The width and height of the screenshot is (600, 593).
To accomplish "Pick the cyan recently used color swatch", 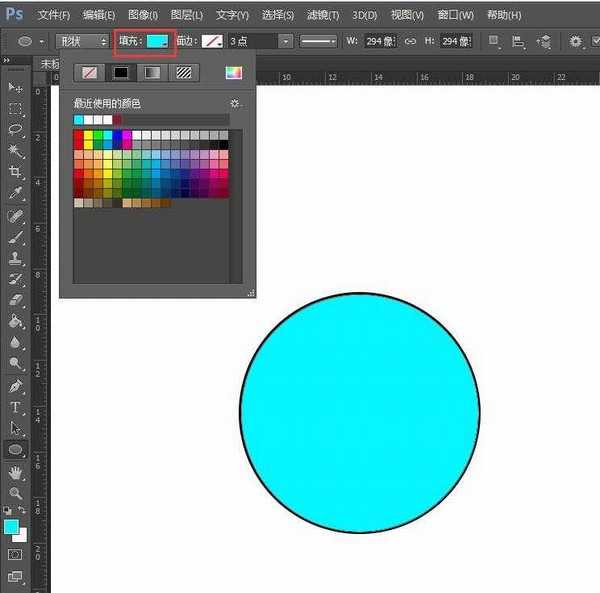I will click(79, 120).
